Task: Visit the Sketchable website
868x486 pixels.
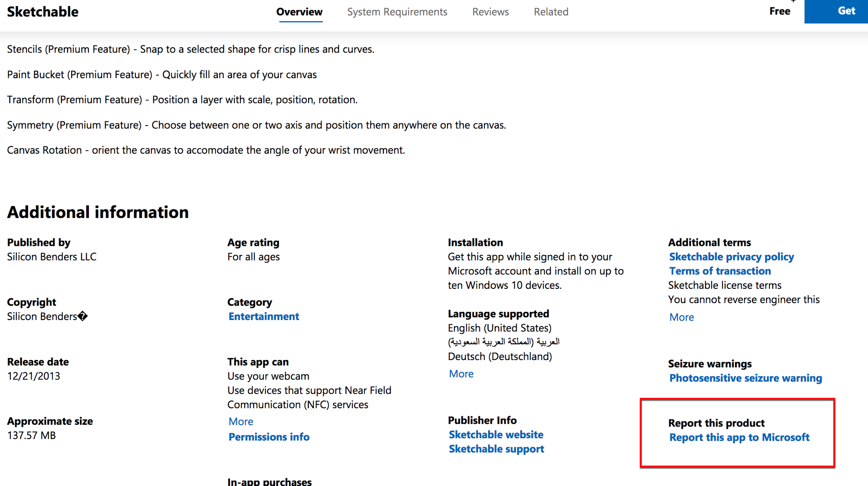Action: (x=496, y=434)
